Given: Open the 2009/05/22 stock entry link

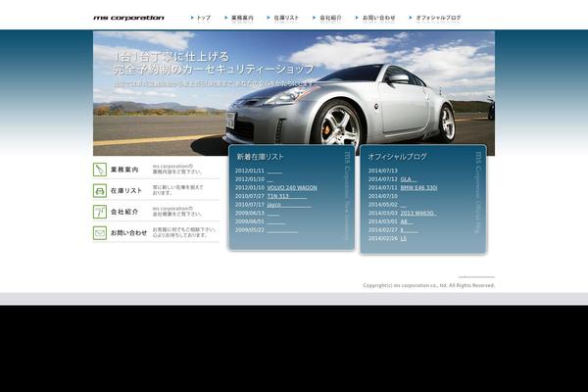Looking at the screenshot, I should (282, 230).
